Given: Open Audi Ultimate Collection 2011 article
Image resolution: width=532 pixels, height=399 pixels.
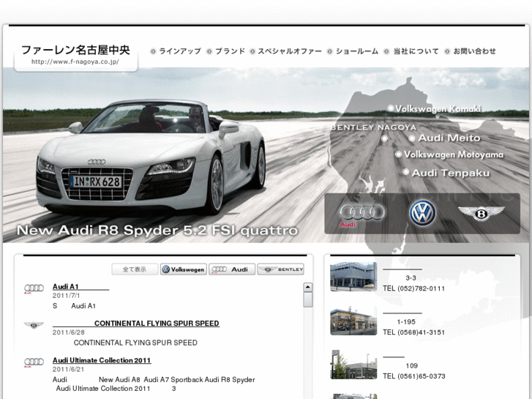Looking at the screenshot, I should click(x=102, y=360).
